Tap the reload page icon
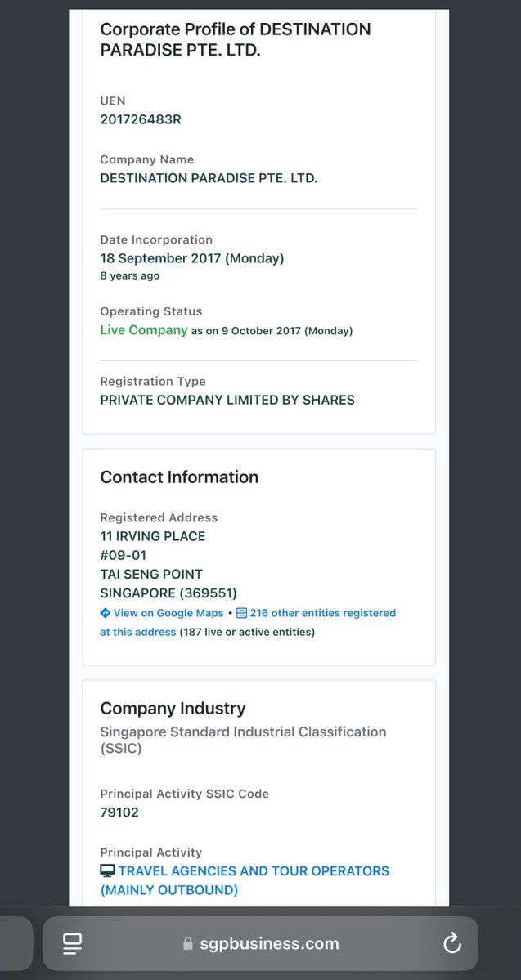This screenshot has height=980, width=521. tap(452, 944)
